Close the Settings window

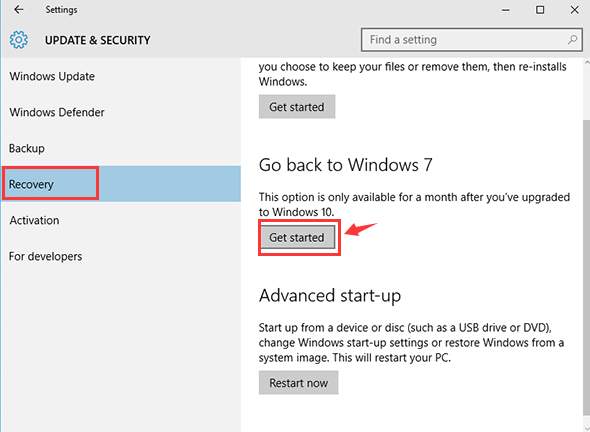coord(575,10)
